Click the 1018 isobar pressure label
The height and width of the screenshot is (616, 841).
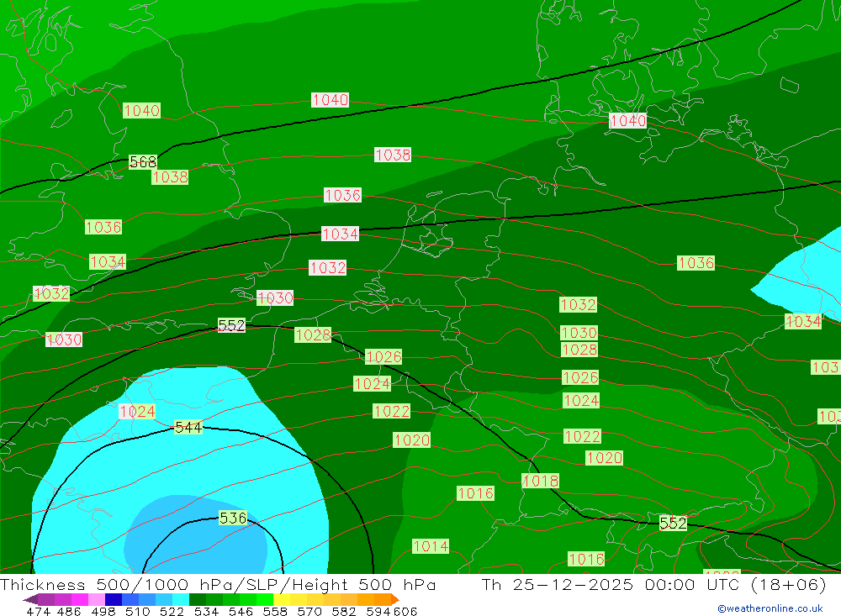tap(541, 481)
